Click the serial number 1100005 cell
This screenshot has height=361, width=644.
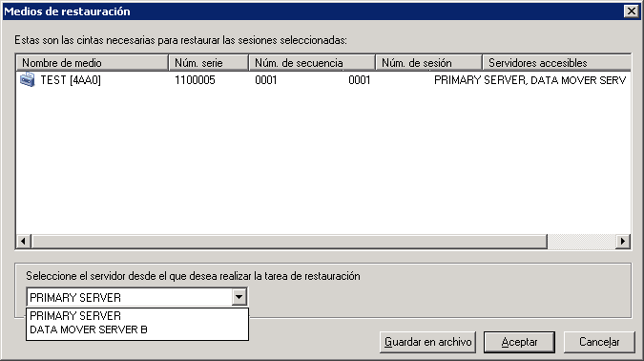(195, 80)
